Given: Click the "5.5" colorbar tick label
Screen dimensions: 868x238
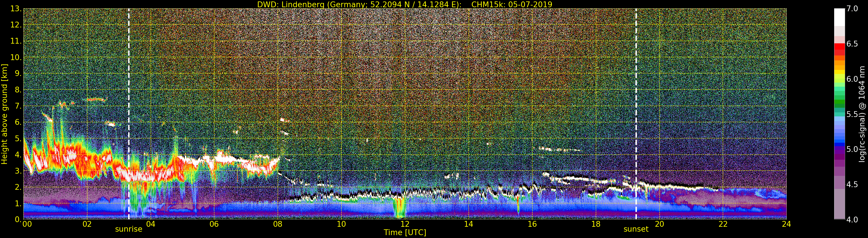Looking at the screenshot, I should tap(852, 114).
